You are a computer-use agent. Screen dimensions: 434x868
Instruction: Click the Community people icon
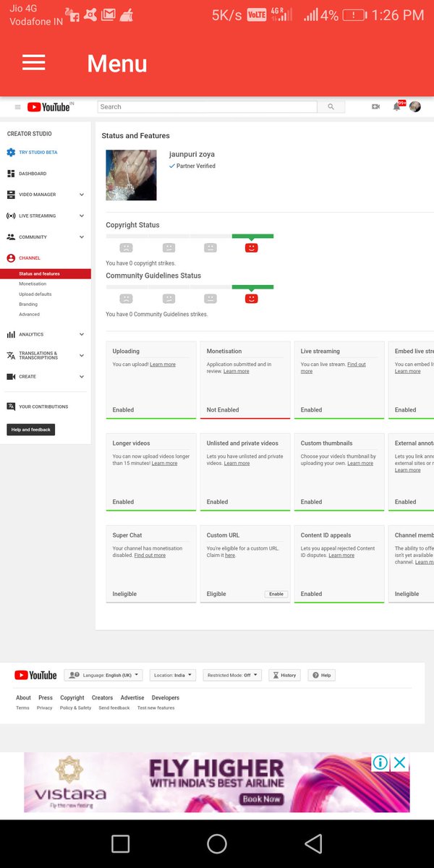pyautogui.click(x=11, y=237)
